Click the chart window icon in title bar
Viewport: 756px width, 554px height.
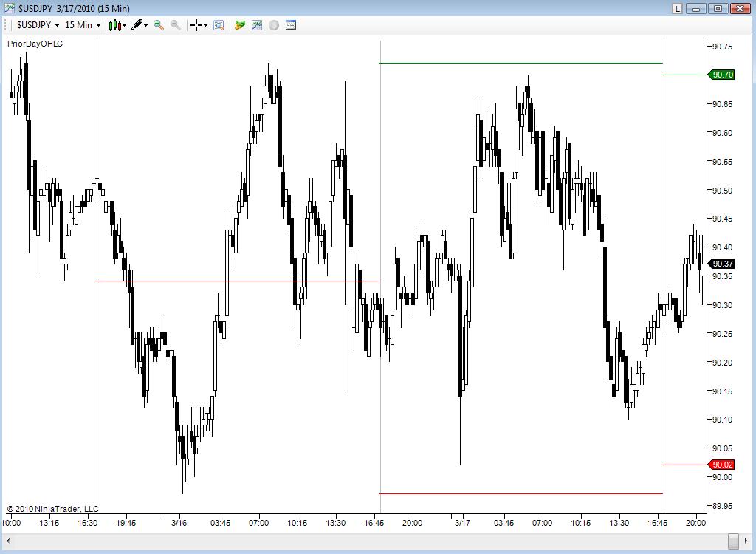[9, 8]
